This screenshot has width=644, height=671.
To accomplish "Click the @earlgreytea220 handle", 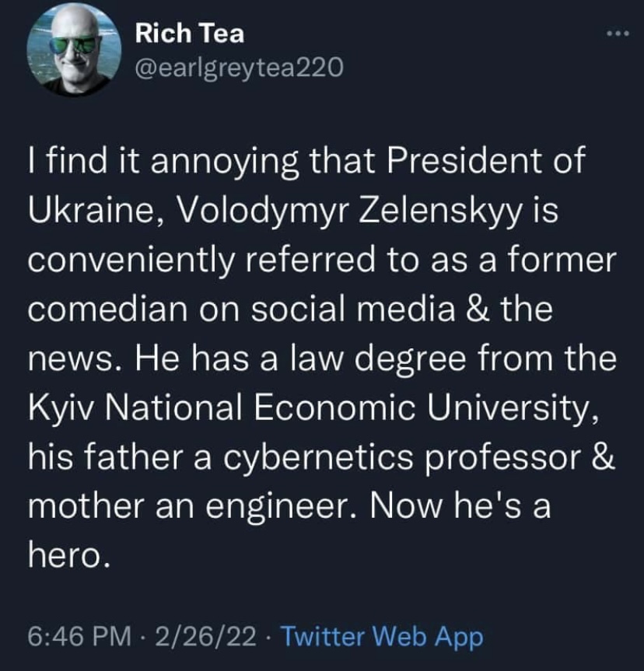I will click(x=238, y=69).
